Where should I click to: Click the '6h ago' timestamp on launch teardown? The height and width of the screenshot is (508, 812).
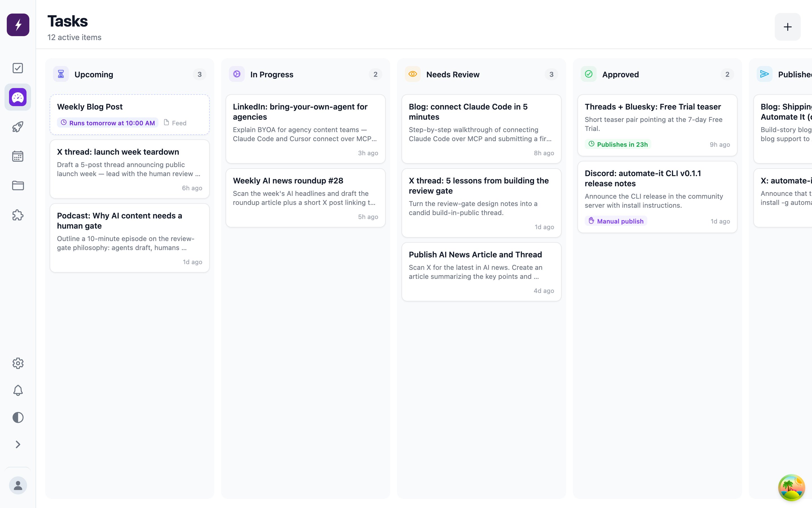(192, 188)
